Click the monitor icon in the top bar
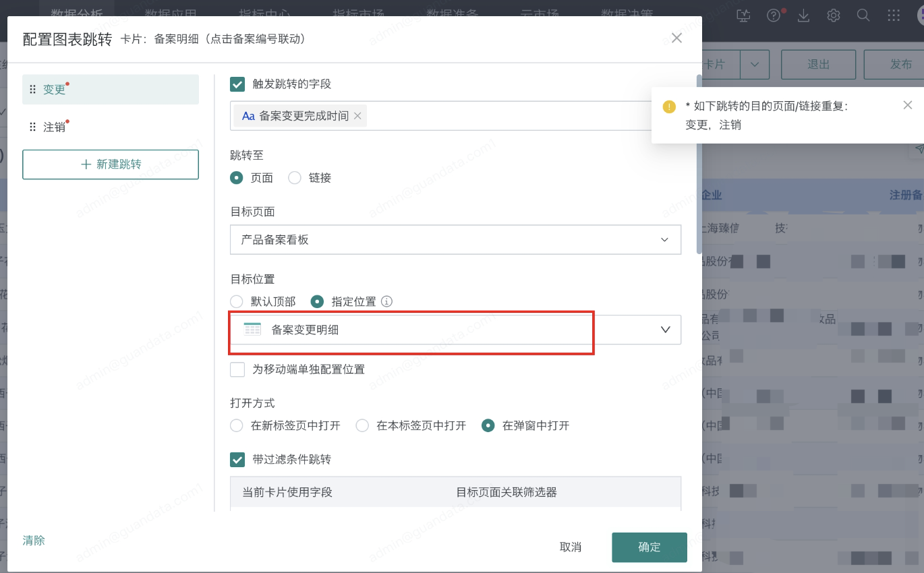This screenshot has width=924, height=573. coord(744,15)
